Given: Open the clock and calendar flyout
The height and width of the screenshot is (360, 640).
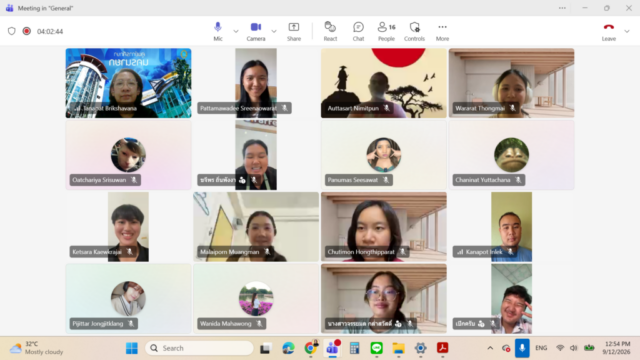Looking at the screenshot, I should pos(617,348).
